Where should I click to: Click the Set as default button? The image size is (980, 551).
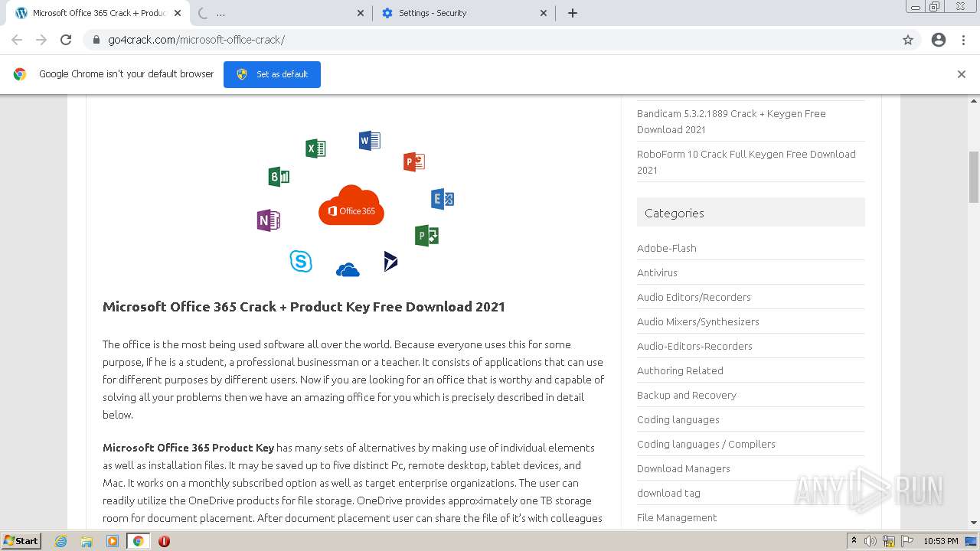[x=272, y=74]
